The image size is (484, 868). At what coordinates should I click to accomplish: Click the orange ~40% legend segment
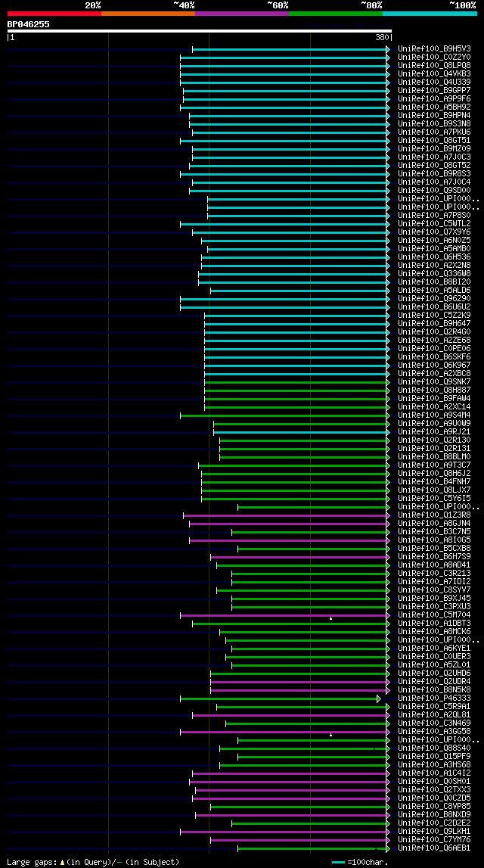(148, 14)
